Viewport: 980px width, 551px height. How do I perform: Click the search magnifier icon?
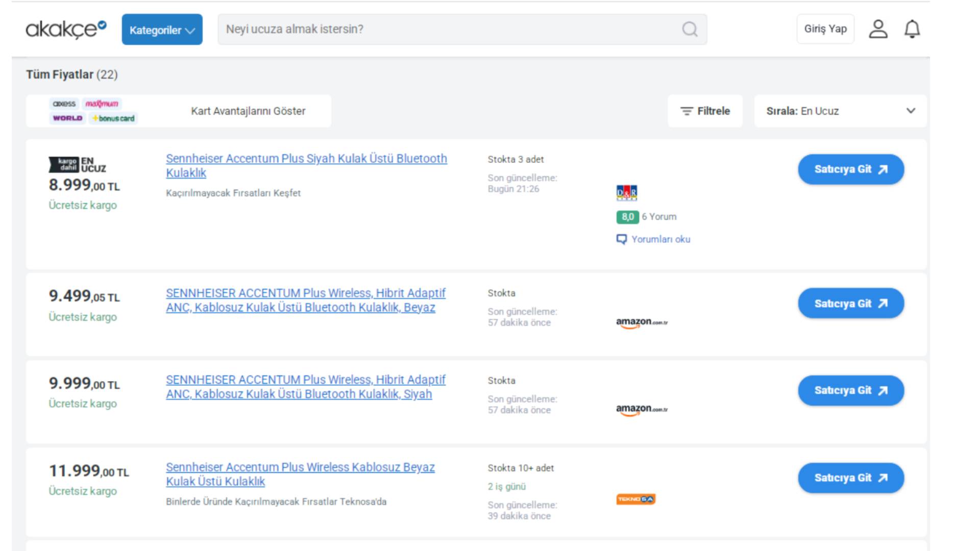690,29
